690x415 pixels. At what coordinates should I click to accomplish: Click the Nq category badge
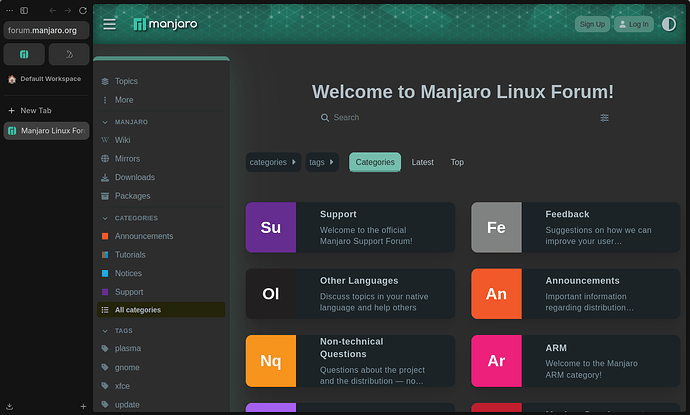271,361
